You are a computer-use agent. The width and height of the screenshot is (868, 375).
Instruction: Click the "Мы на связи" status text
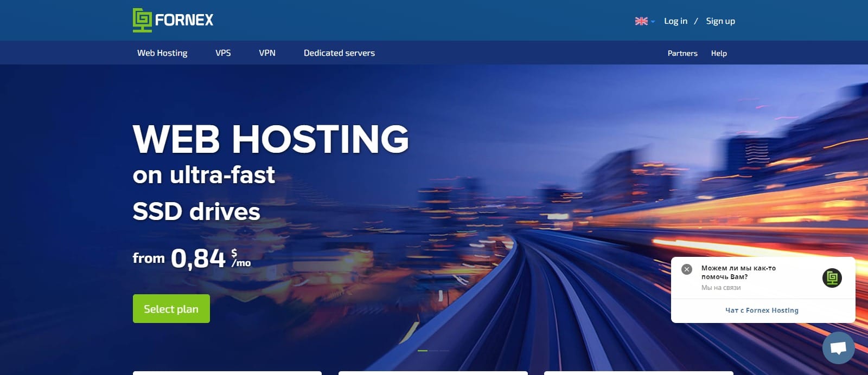[721, 288]
